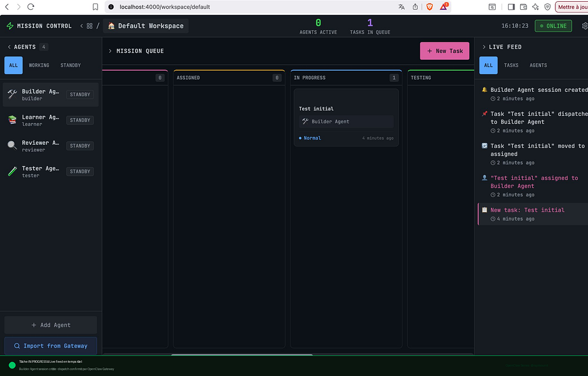Switch Live Feed to AGENTS tab
Image resolution: width=588 pixels, height=376 pixels.
point(538,65)
